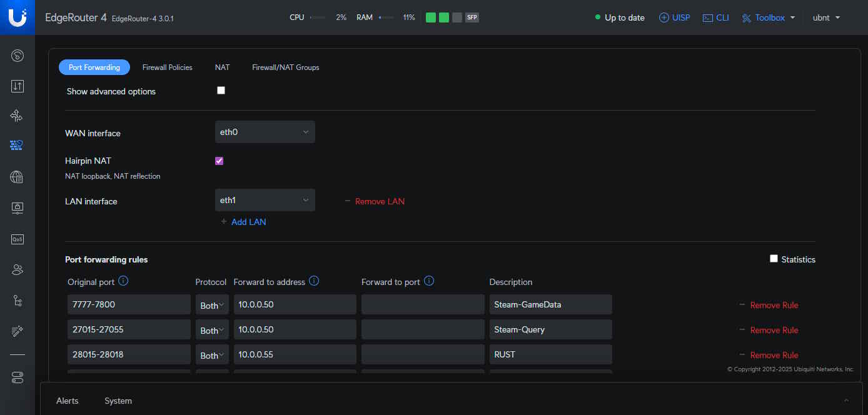Viewport: 868px width, 415px height.
Task: Open the ubnt user menu
Action: pos(826,17)
